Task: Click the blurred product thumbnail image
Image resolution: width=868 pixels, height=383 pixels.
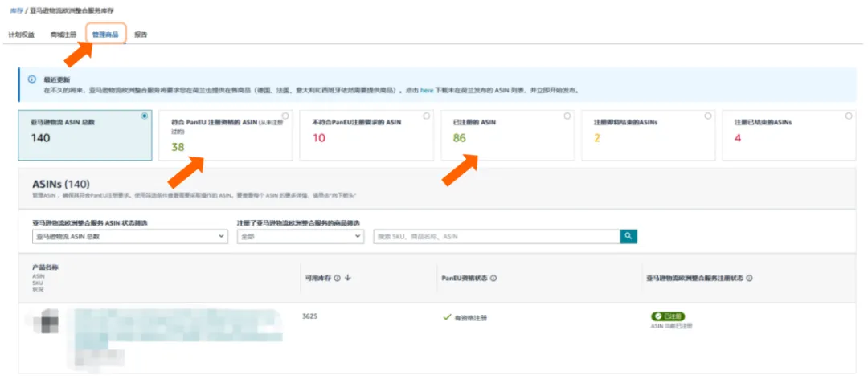Action: click(45, 322)
